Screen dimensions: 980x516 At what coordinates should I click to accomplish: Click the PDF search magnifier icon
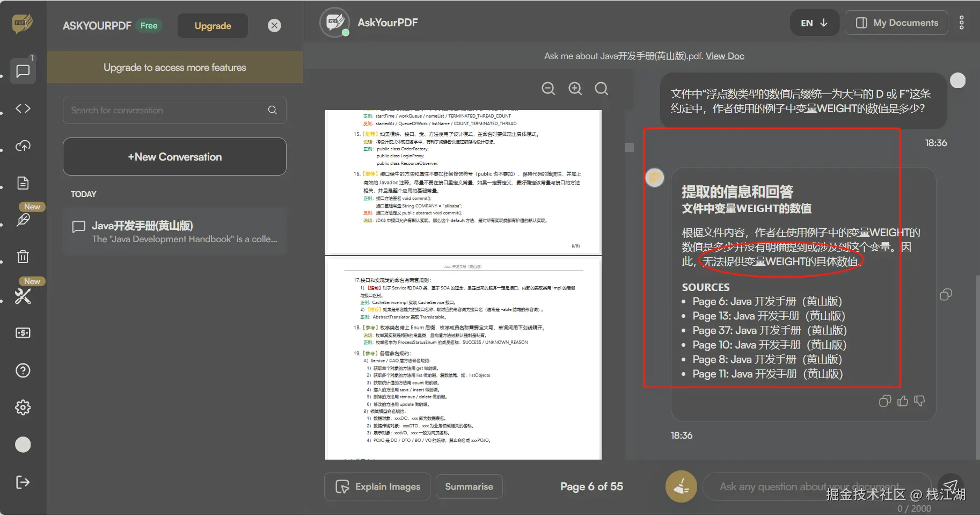coord(602,89)
